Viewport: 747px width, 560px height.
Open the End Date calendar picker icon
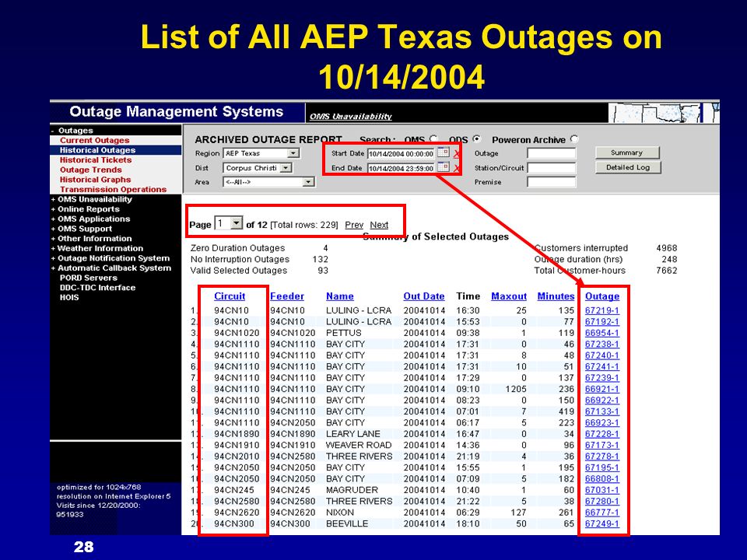pos(444,168)
